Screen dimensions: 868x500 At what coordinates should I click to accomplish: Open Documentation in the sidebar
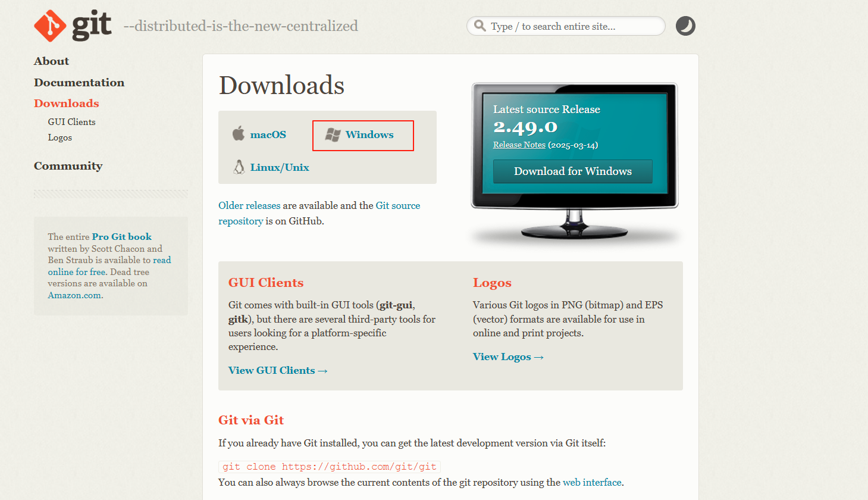click(x=79, y=83)
